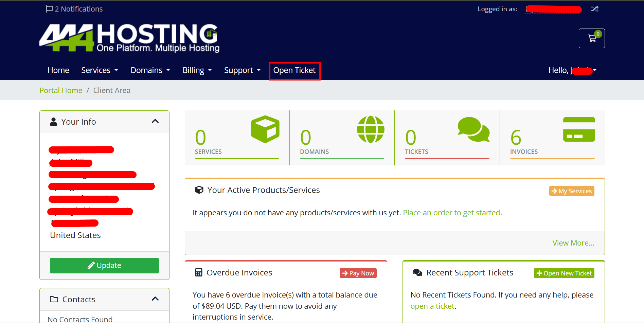Expand the Billing dropdown menu
This screenshot has width=644, height=323.
pyautogui.click(x=197, y=70)
